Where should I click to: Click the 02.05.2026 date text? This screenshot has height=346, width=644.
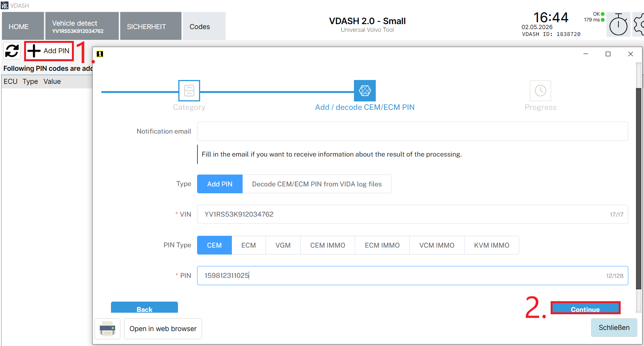coord(537,27)
